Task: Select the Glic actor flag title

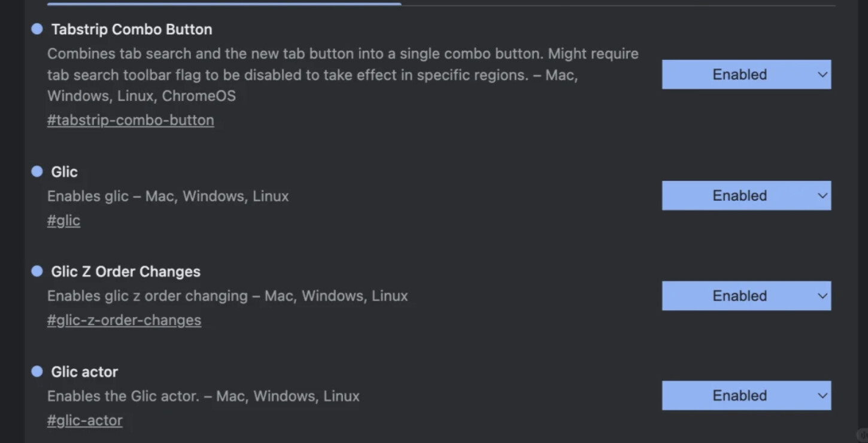Action: click(x=84, y=372)
